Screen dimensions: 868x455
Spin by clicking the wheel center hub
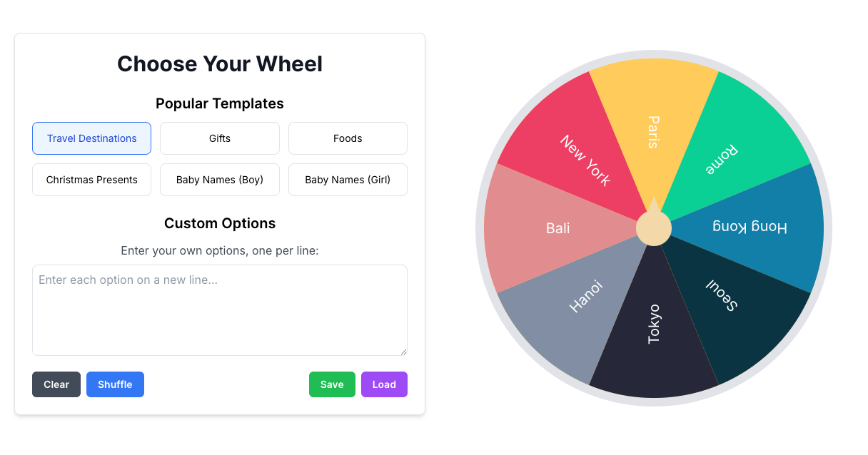[655, 228]
